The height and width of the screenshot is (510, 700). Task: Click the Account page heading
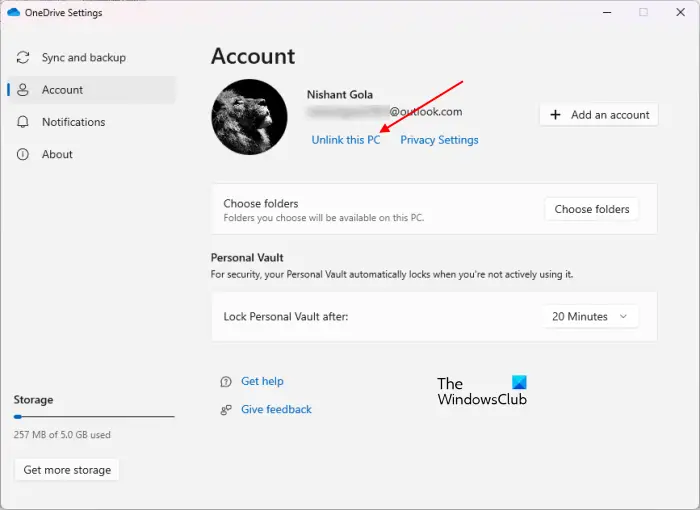(x=253, y=56)
